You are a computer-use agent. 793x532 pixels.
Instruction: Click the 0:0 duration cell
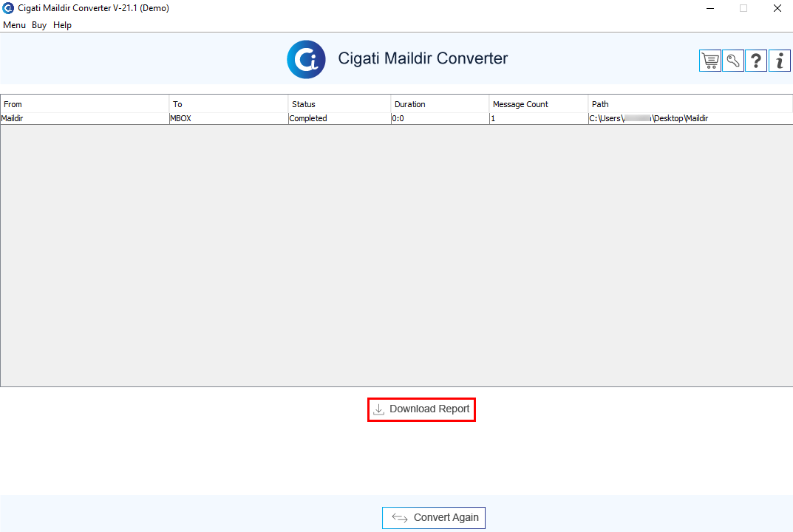coord(440,118)
